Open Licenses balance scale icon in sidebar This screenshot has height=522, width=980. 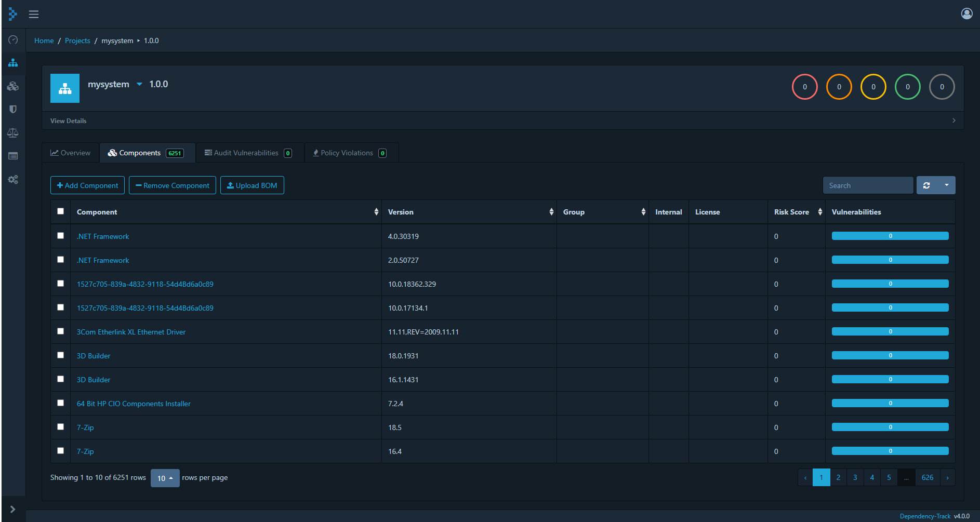pos(13,133)
